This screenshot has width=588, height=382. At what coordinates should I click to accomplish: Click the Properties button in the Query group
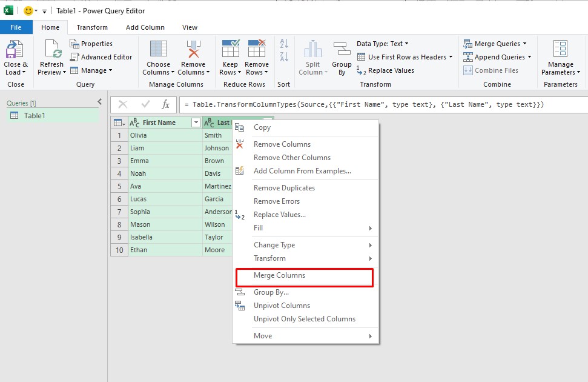[x=91, y=44]
